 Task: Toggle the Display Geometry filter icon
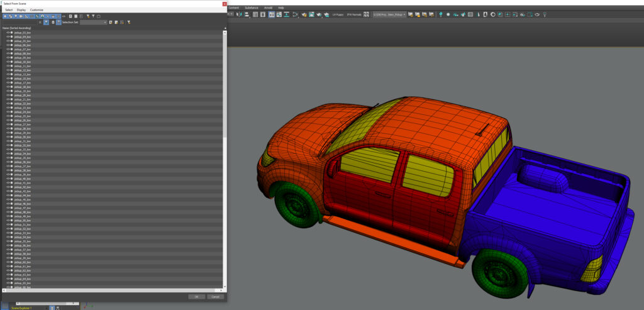point(5,16)
